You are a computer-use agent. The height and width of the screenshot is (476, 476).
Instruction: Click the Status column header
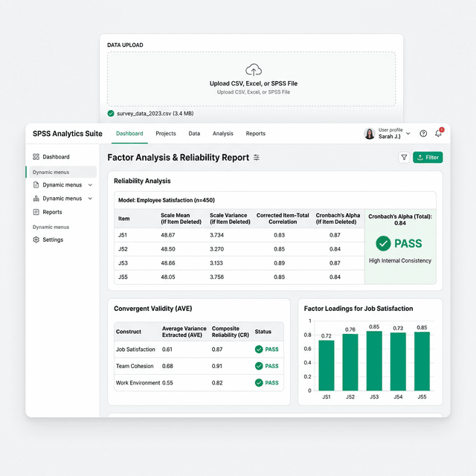[263, 332]
